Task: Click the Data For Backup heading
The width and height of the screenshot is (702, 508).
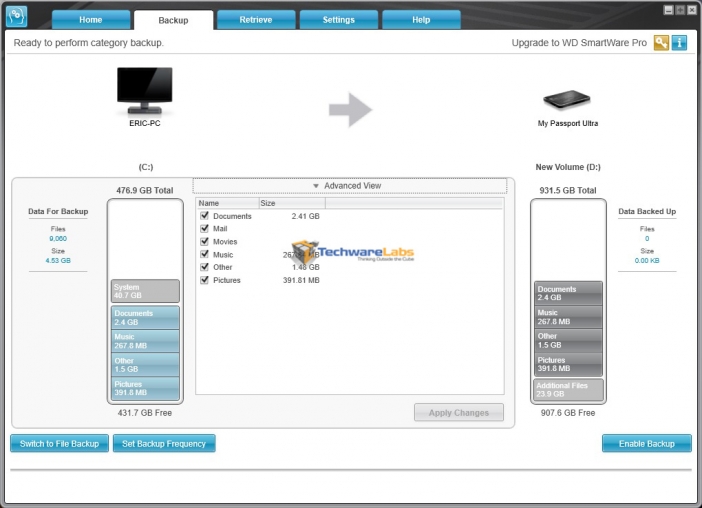Action: (x=58, y=211)
